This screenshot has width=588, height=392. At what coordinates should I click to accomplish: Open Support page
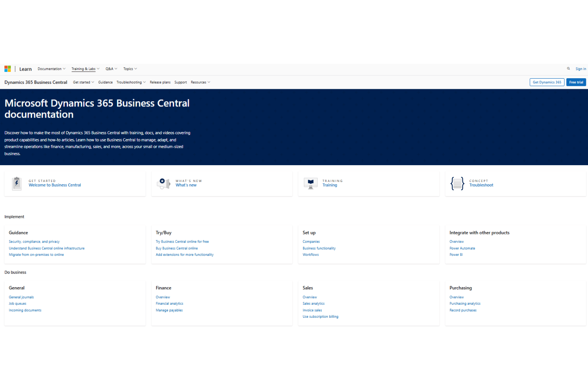(x=180, y=82)
